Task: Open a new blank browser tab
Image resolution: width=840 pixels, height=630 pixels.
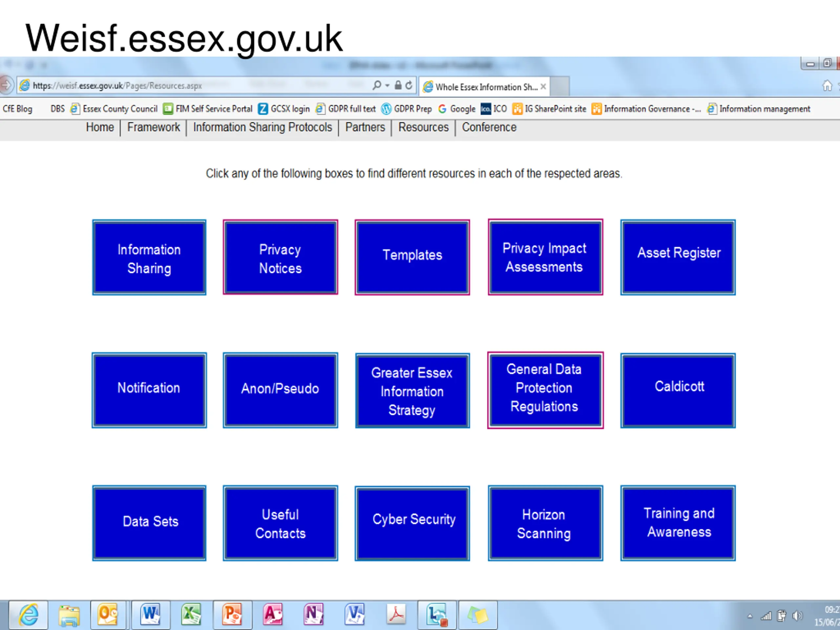Action: click(x=559, y=87)
